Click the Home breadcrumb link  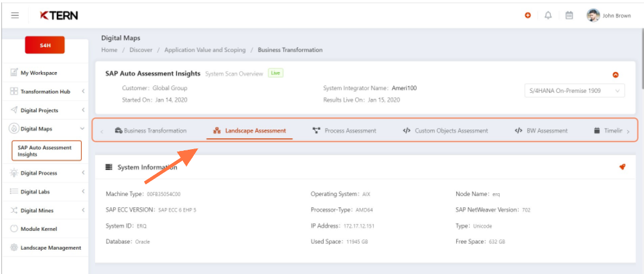coord(109,50)
